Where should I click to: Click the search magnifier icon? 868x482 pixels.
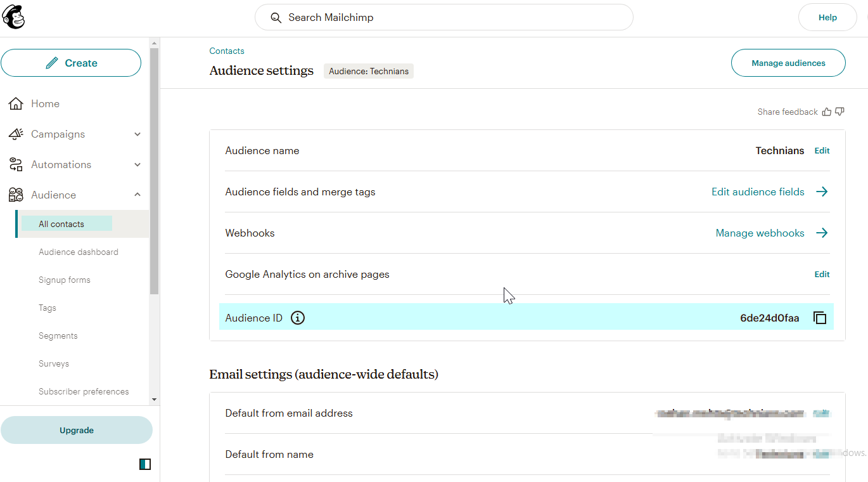click(x=276, y=18)
